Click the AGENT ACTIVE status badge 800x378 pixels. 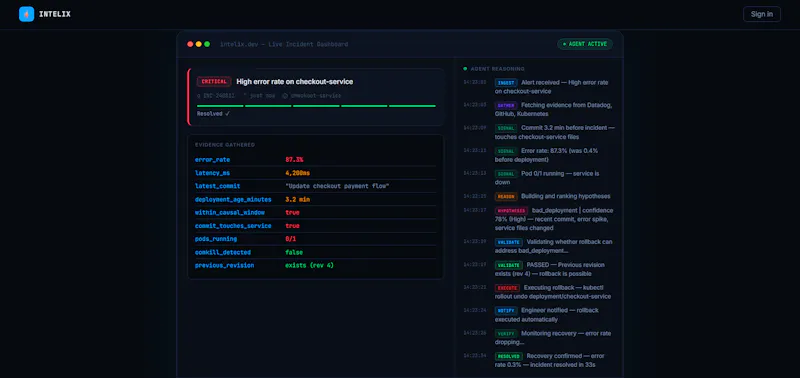[x=585, y=44]
